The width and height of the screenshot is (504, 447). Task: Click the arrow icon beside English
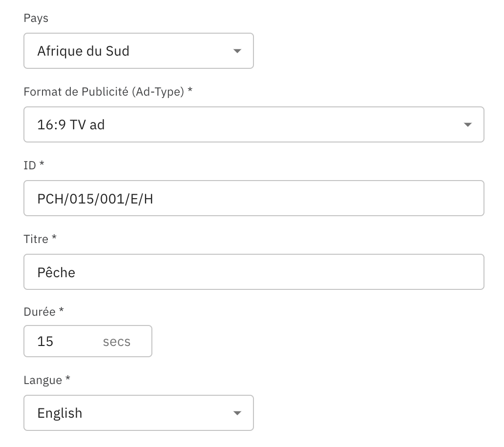pos(237,413)
